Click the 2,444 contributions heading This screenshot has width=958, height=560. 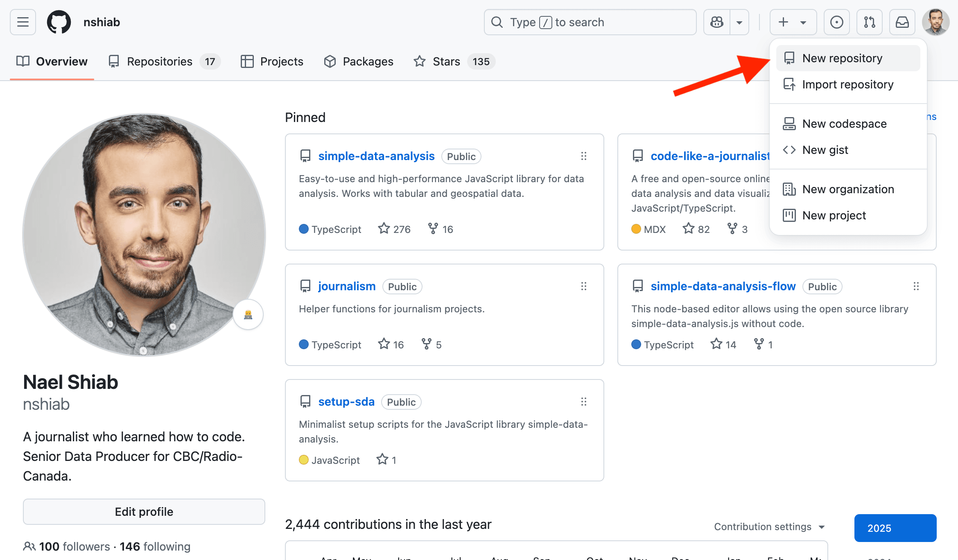pyautogui.click(x=388, y=524)
